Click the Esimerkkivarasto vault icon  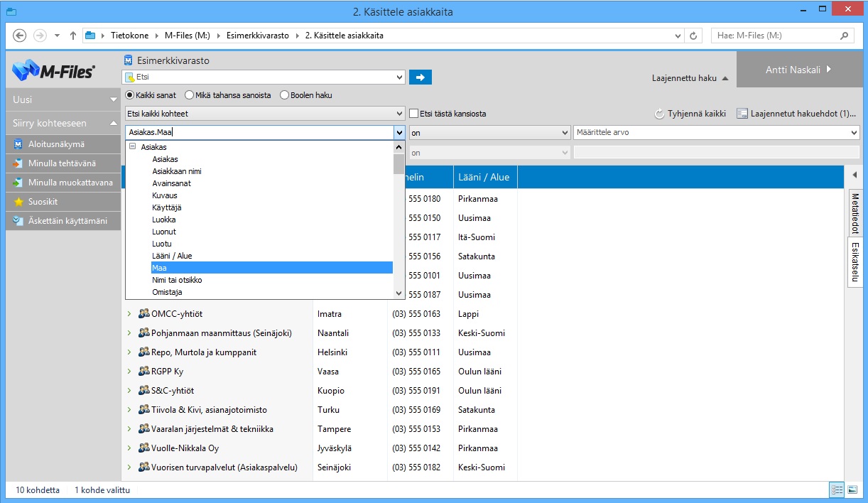pyautogui.click(x=129, y=61)
